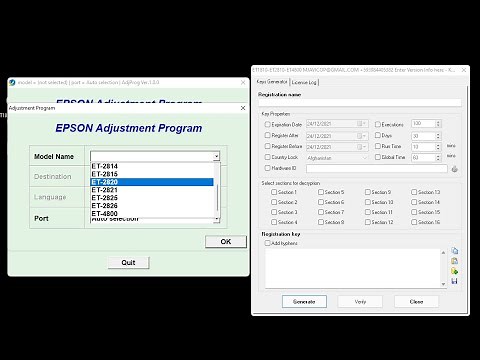Check the Add hyphens option
The width and height of the screenshot is (480, 360).
click(x=267, y=243)
